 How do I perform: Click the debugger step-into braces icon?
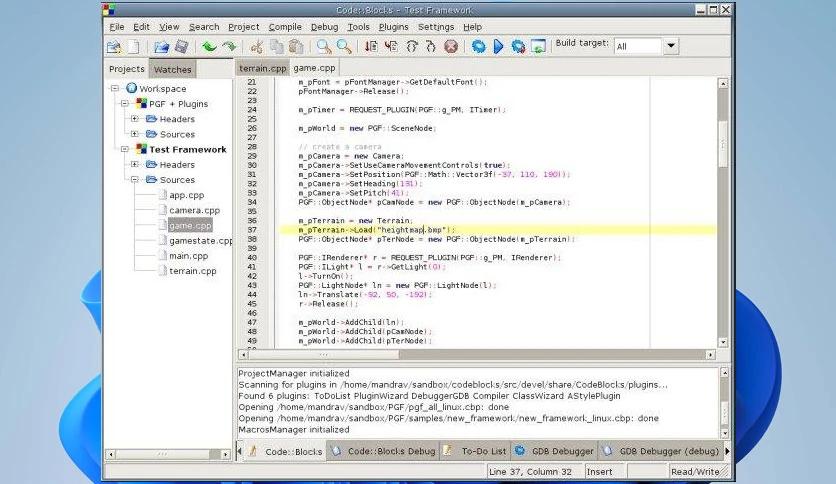point(411,47)
